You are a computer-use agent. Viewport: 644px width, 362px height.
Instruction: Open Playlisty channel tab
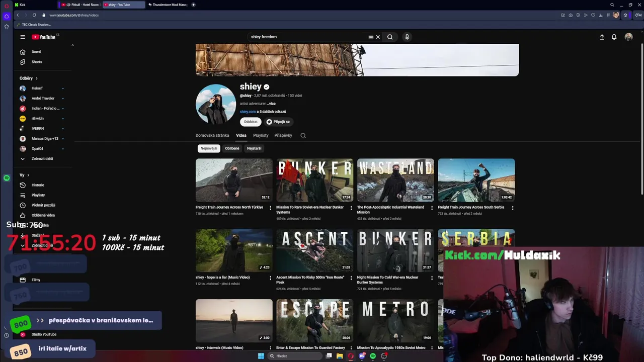[x=261, y=135]
